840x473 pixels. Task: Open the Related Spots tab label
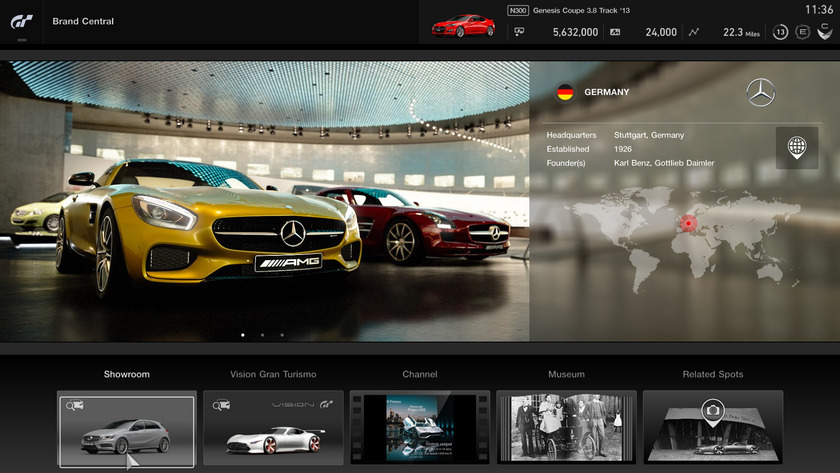click(712, 374)
